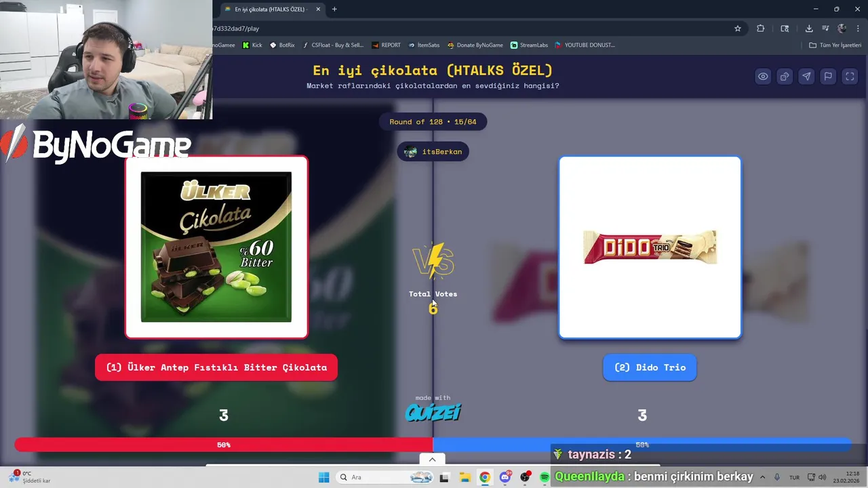Open the media controls music icon
Viewport: 868px width, 488px height.
825,28
